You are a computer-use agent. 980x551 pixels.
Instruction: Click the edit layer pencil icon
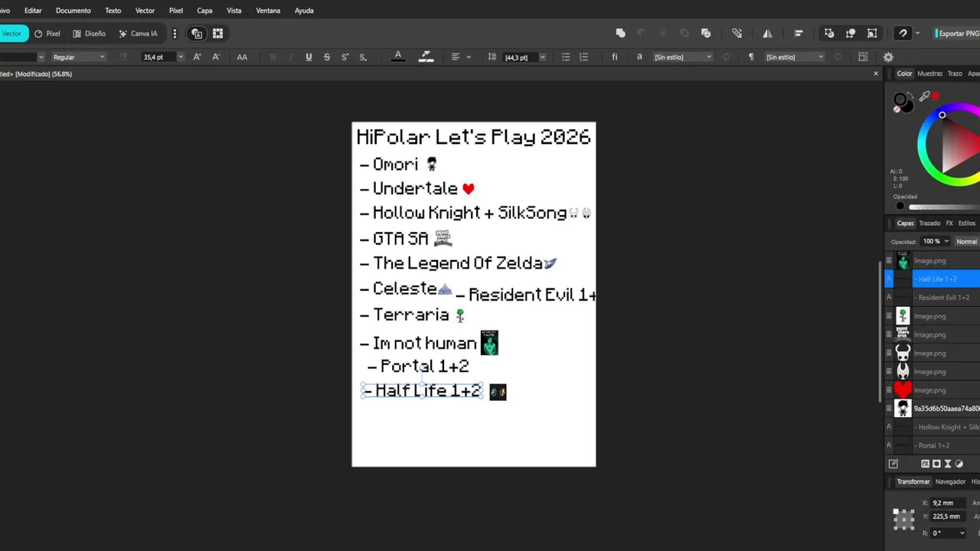893,464
